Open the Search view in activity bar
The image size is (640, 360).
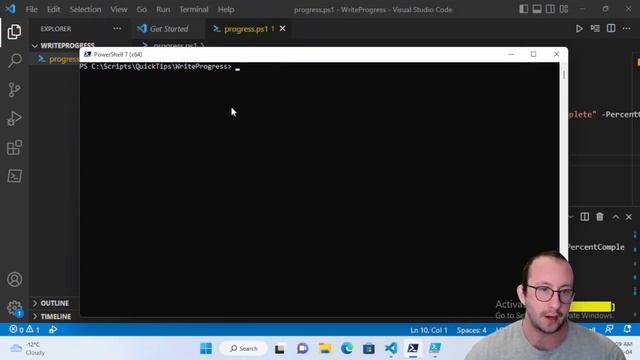(x=14, y=60)
